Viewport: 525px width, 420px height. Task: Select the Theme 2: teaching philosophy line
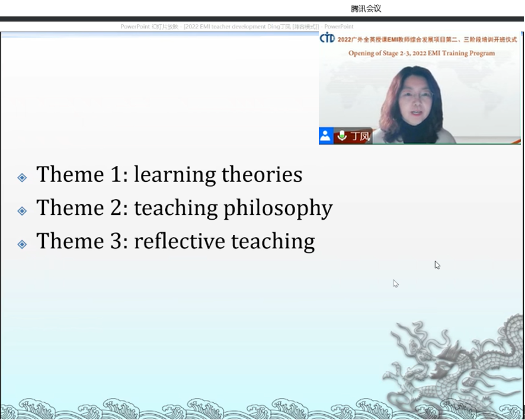coord(184,208)
